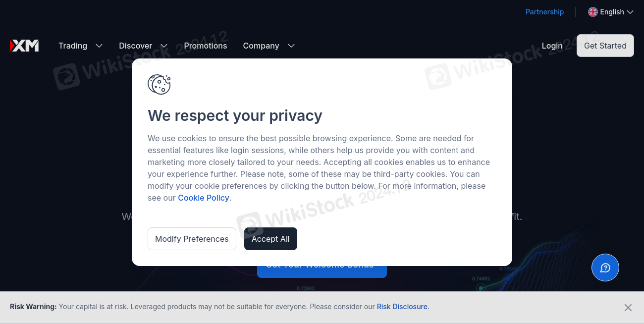Image resolution: width=644 pixels, height=324 pixels.
Task: Expand the Discover menu chevron
Action: tap(164, 46)
